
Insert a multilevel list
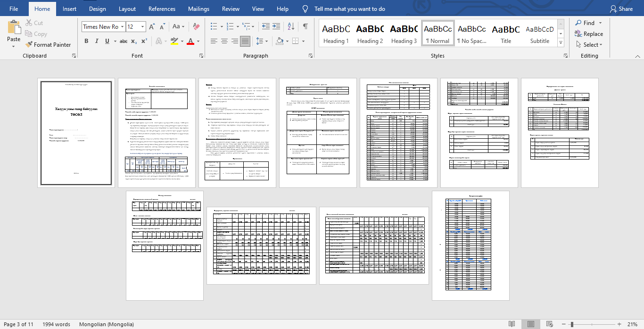[x=245, y=27]
